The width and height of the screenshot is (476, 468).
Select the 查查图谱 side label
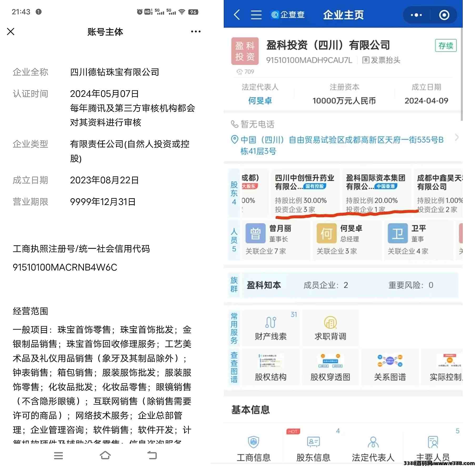click(234, 367)
